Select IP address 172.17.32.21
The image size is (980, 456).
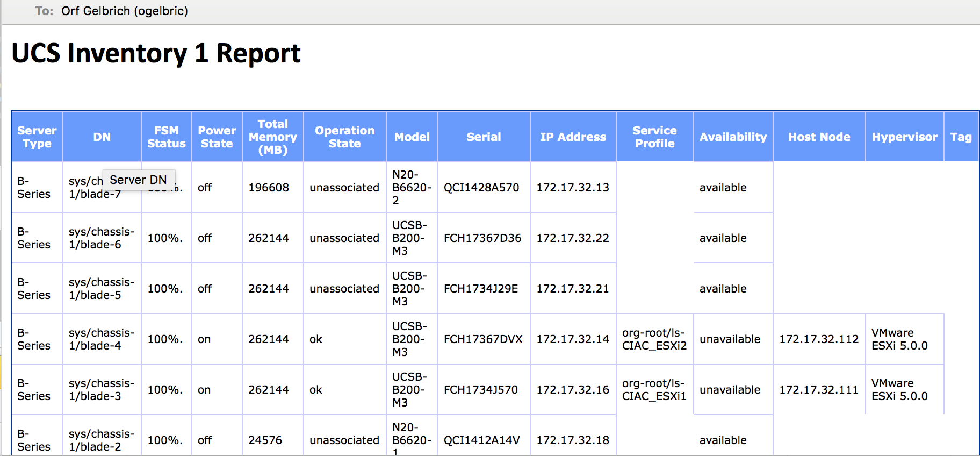point(573,288)
